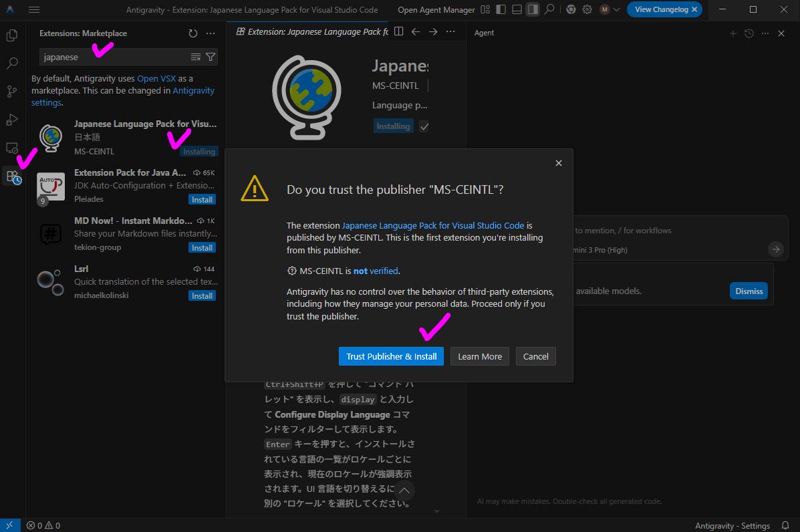Toggle the primary side bar layout button

click(x=501, y=9)
